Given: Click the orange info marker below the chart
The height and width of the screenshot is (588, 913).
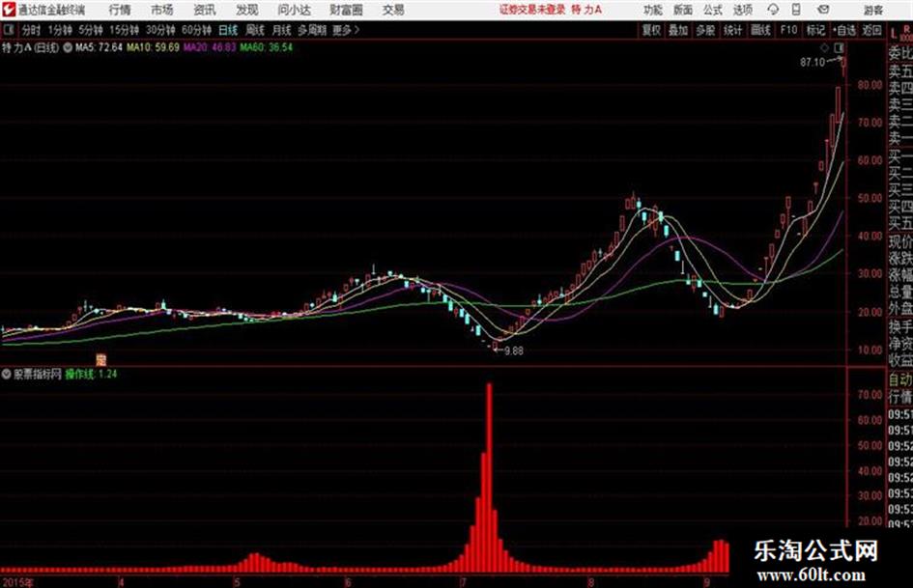Looking at the screenshot, I should [100, 358].
